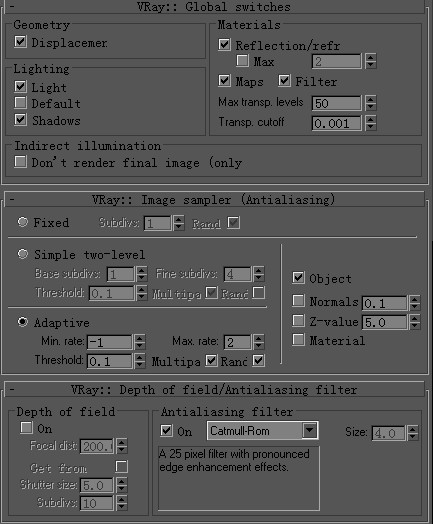
Task: Select the Adaptive sampler radio button
Action: (22, 322)
